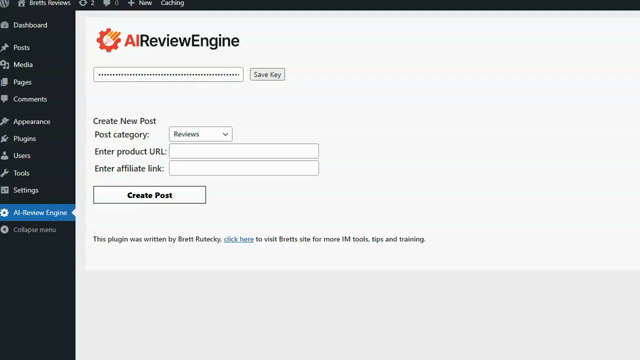
Task: Click the Posts pushpin icon
Action: [4, 47]
